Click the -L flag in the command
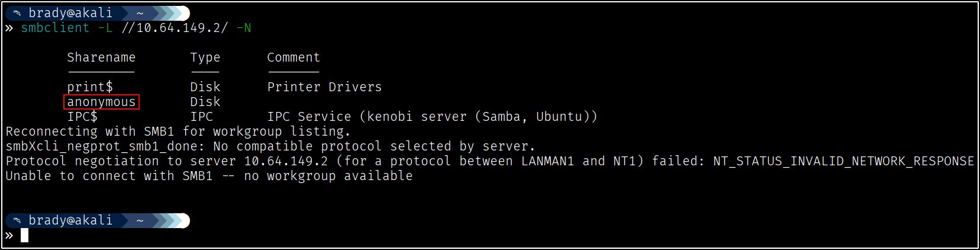This screenshot has width=980, height=250. pyautogui.click(x=105, y=28)
